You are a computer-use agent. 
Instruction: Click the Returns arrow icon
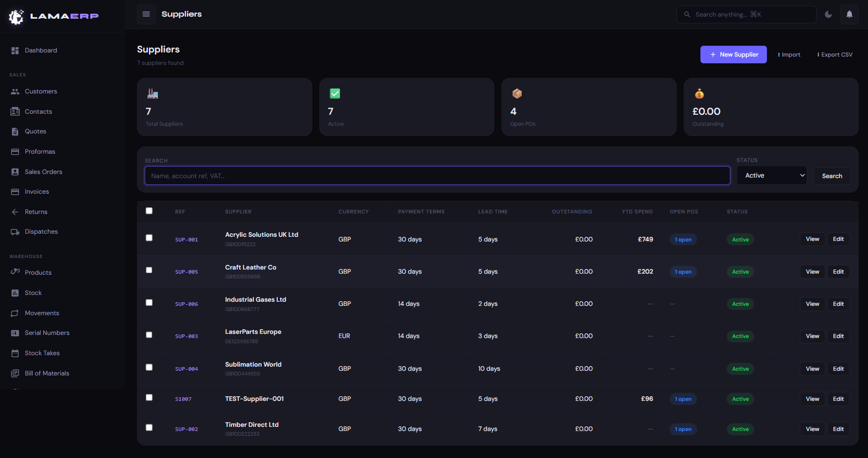coord(15,212)
